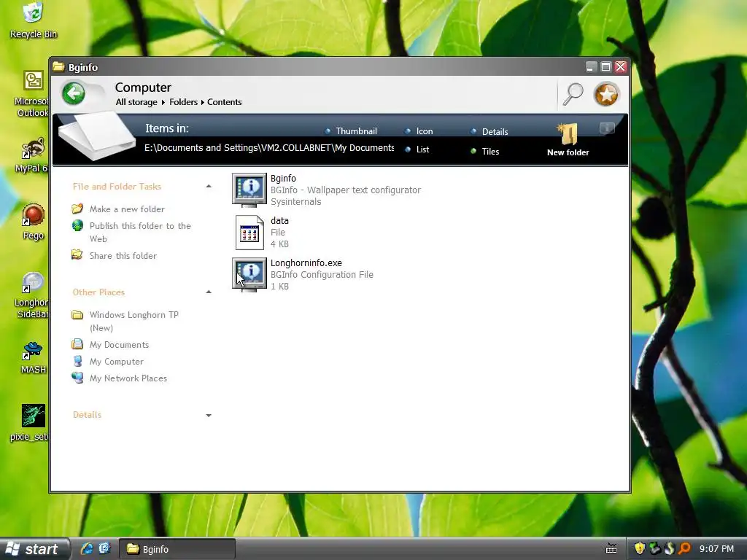
Task: Click the keyboard icon in taskbar
Action: pyautogui.click(x=611, y=549)
